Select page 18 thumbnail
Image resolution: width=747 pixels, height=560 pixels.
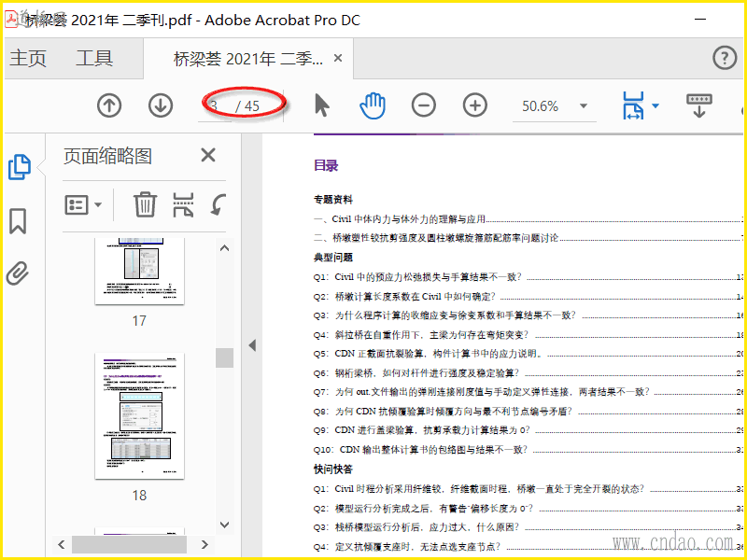click(139, 415)
